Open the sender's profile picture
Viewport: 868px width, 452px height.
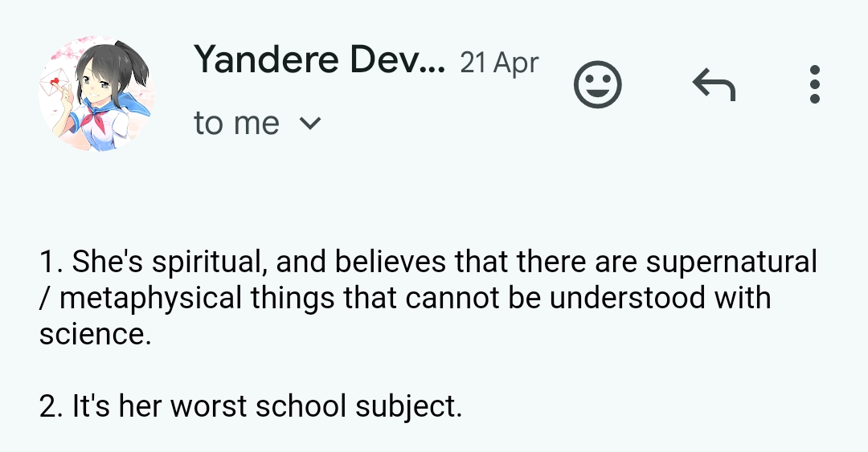[96, 94]
